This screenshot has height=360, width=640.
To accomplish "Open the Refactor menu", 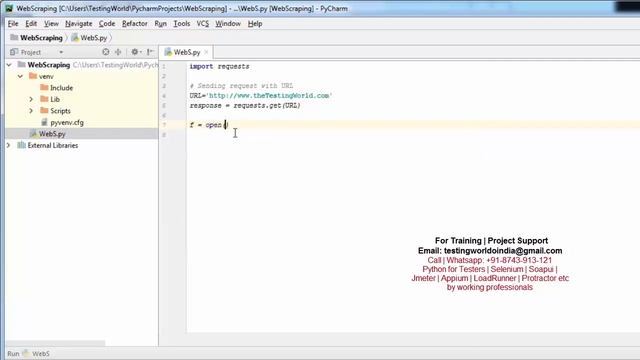I will click(x=134, y=24).
